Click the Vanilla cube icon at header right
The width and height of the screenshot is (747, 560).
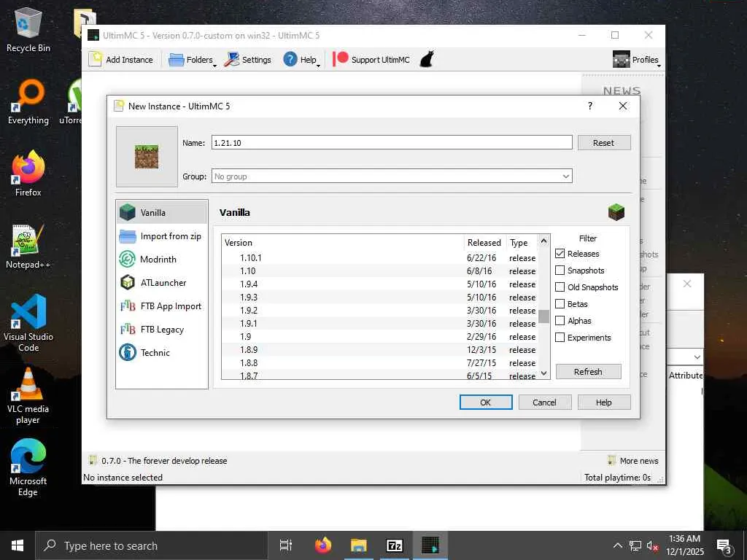coord(616,212)
